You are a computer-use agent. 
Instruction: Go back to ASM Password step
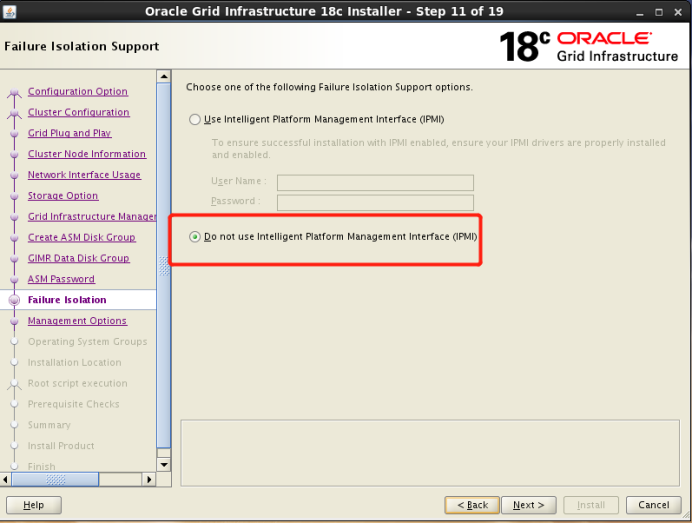click(61, 279)
